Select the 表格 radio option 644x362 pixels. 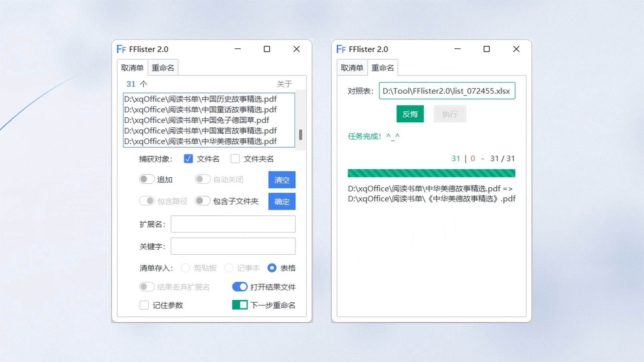tap(272, 268)
